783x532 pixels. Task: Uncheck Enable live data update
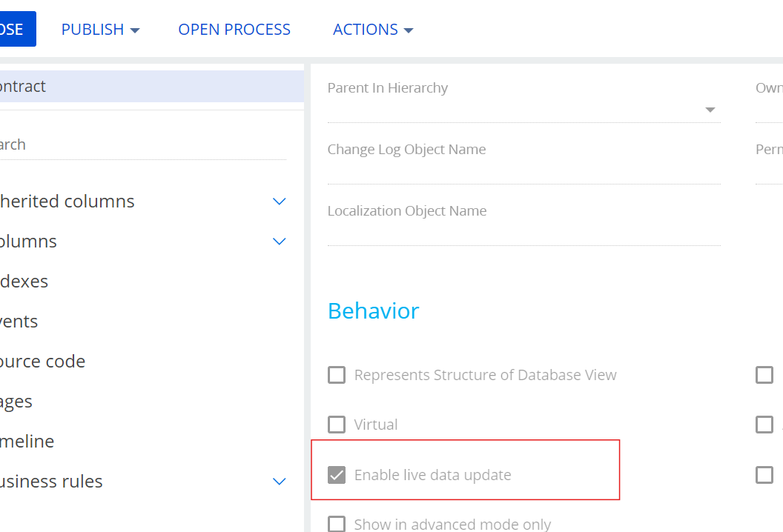click(337, 475)
